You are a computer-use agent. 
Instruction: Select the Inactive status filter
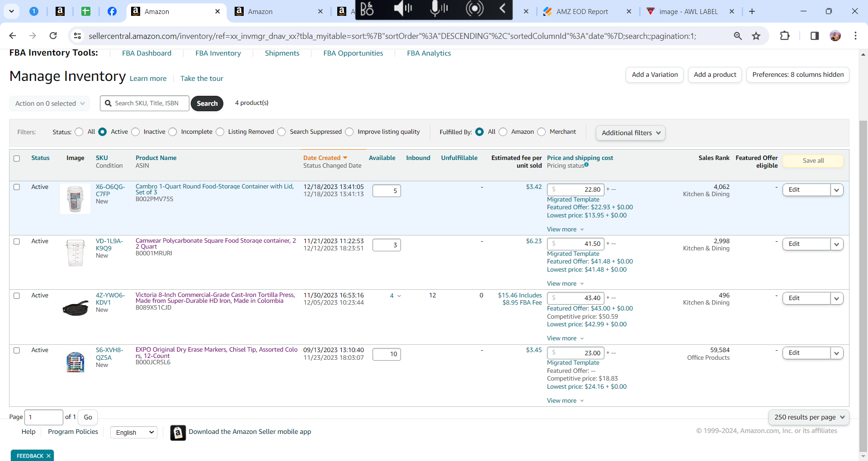click(136, 132)
